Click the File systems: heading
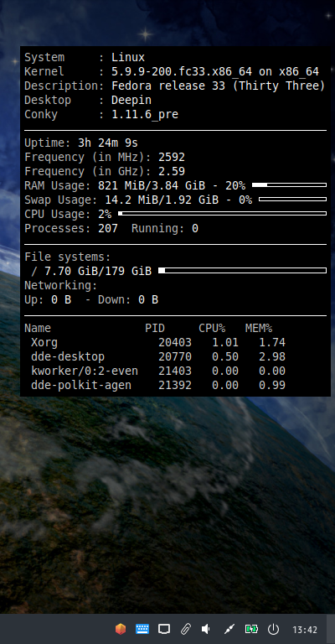The height and width of the screenshot is (644, 335). (68, 257)
